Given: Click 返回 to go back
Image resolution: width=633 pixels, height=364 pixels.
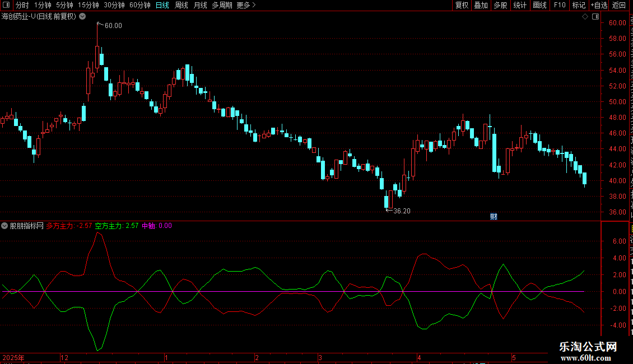Looking at the screenshot, I should [x=619, y=5].
